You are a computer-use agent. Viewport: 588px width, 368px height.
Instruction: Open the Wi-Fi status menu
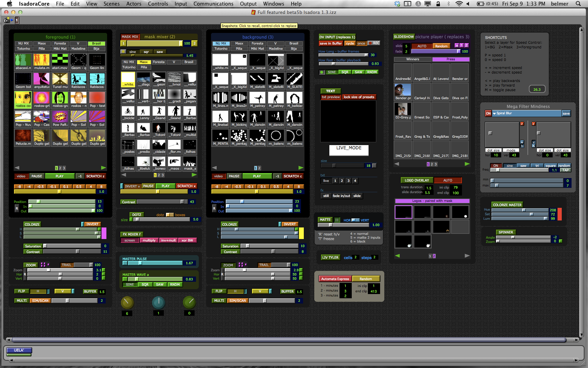point(459,4)
